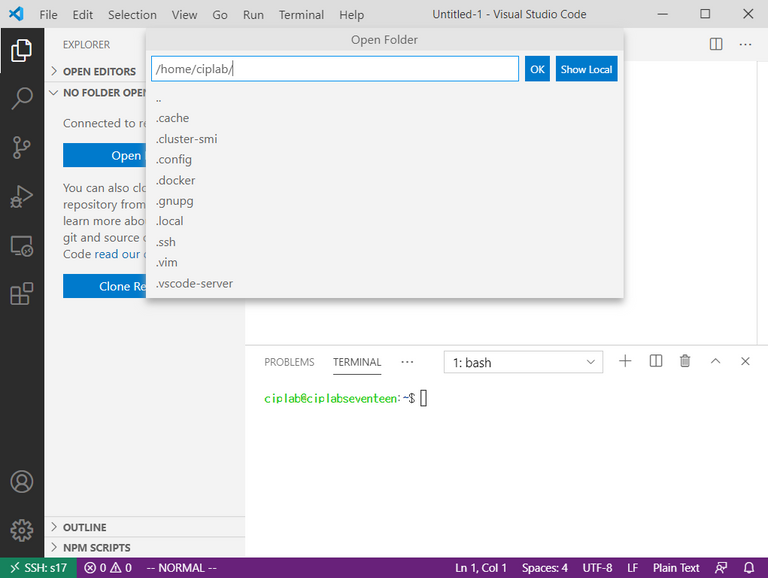
Task: Click Plain Text language mode
Action: 676,568
